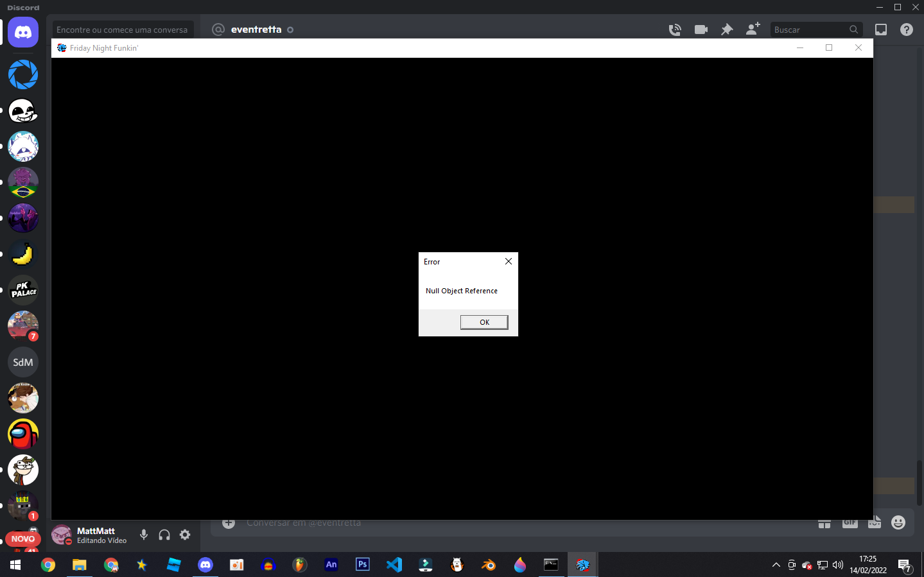Open Discord help
The height and width of the screenshot is (577, 924).
click(906, 29)
